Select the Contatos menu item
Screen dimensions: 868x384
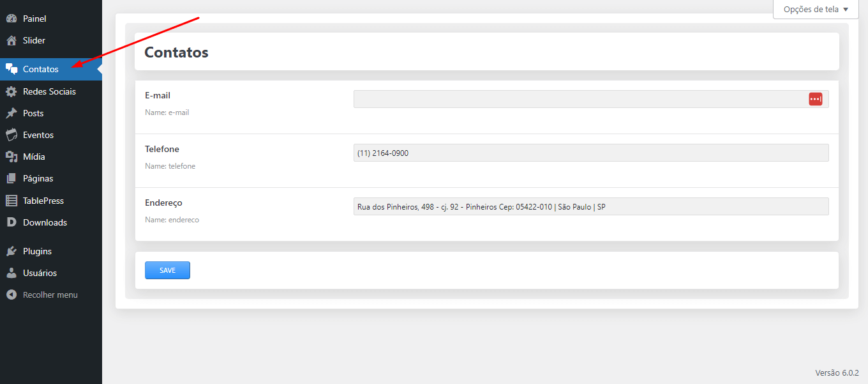click(40, 69)
